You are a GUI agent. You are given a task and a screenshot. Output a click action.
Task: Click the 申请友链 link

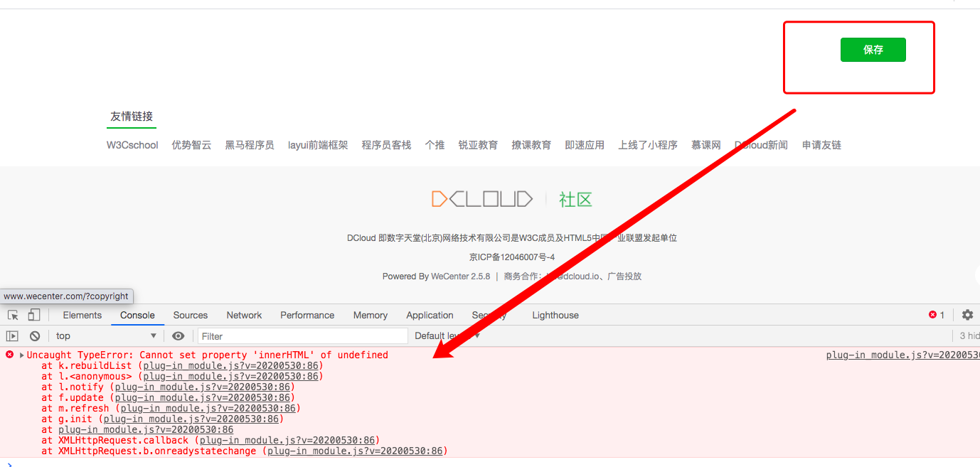821,145
